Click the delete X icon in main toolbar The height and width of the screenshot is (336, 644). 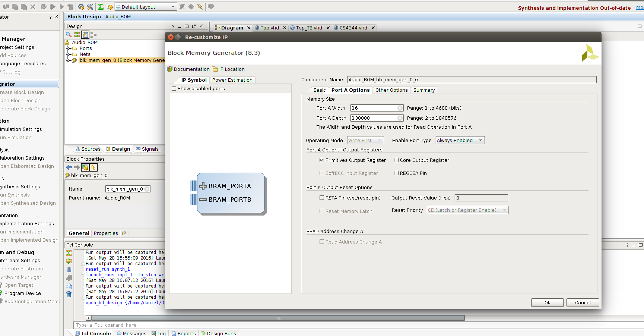coord(33,7)
